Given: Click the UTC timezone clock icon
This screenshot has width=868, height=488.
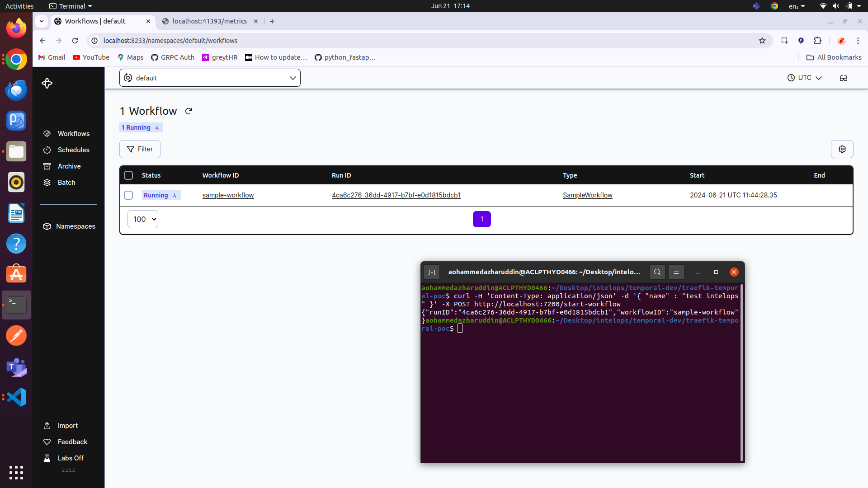Looking at the screenshot, I should [x=792, y=77].
